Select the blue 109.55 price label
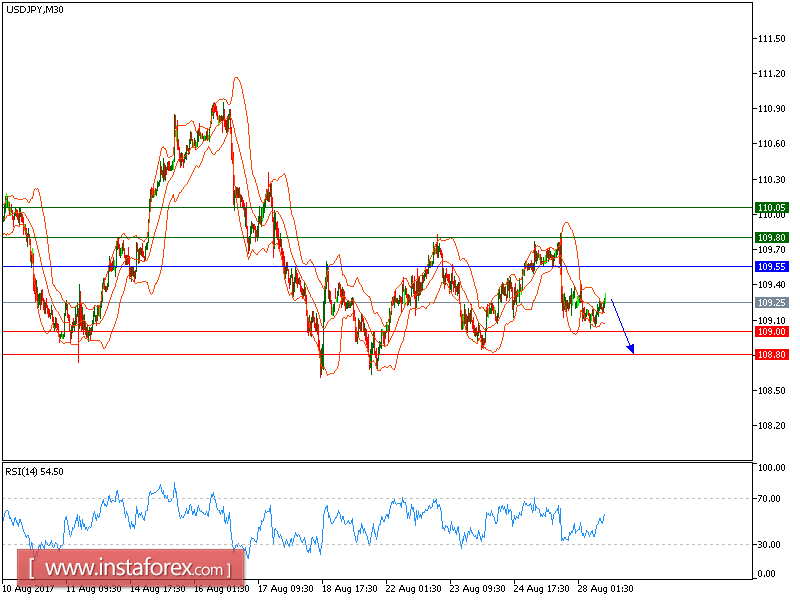The image size is (800, 600). coord(771,266)
